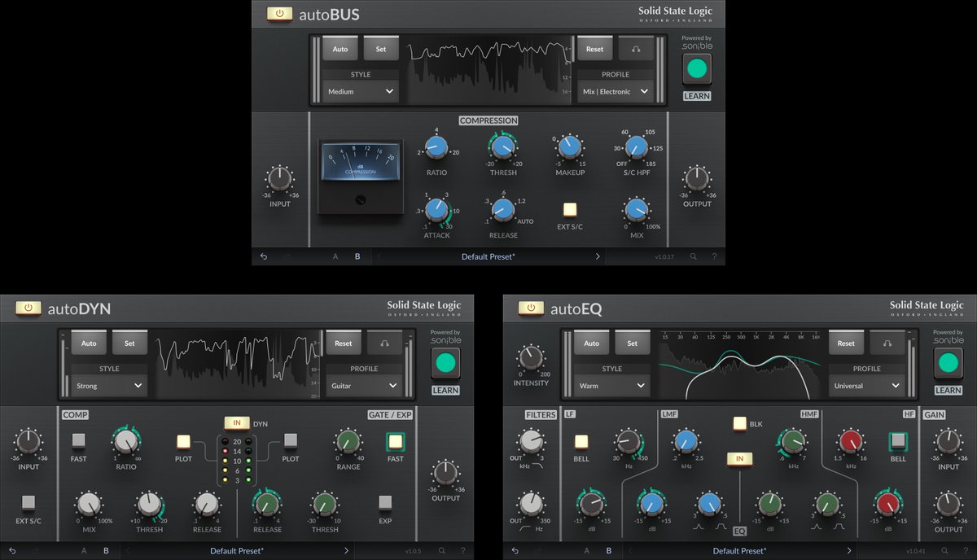Toggle the autoBUS power button
Viewport: 977px width, 560px height.
click(x=279, y=14)
